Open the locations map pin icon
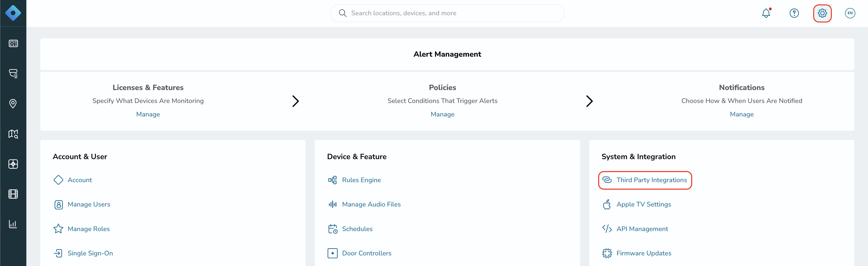The image size is (868, 266). (x=13, y=104)
